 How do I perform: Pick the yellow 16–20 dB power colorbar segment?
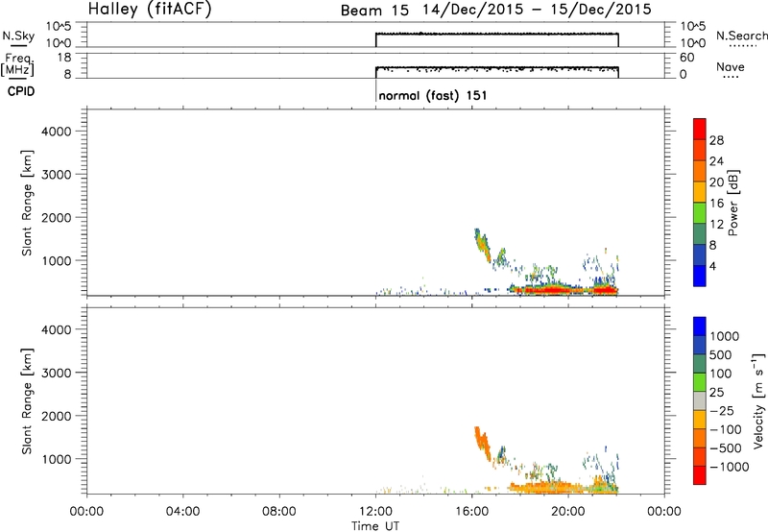[x=700, y=191]
